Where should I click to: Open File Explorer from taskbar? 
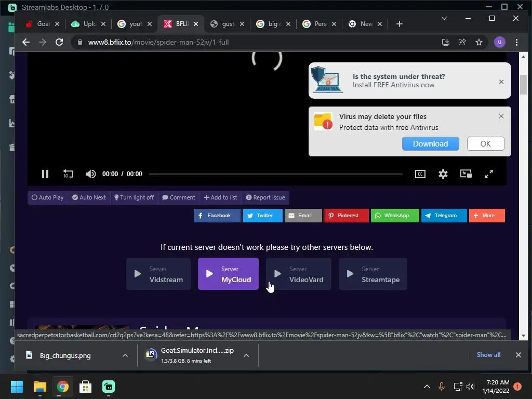pyautogui.click(x=39, y=387)
